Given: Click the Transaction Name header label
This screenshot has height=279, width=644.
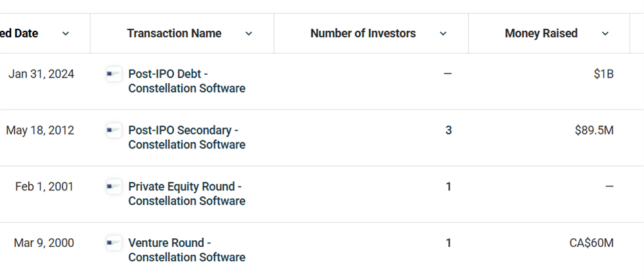Looking at the screenshot, I should 174,33.
